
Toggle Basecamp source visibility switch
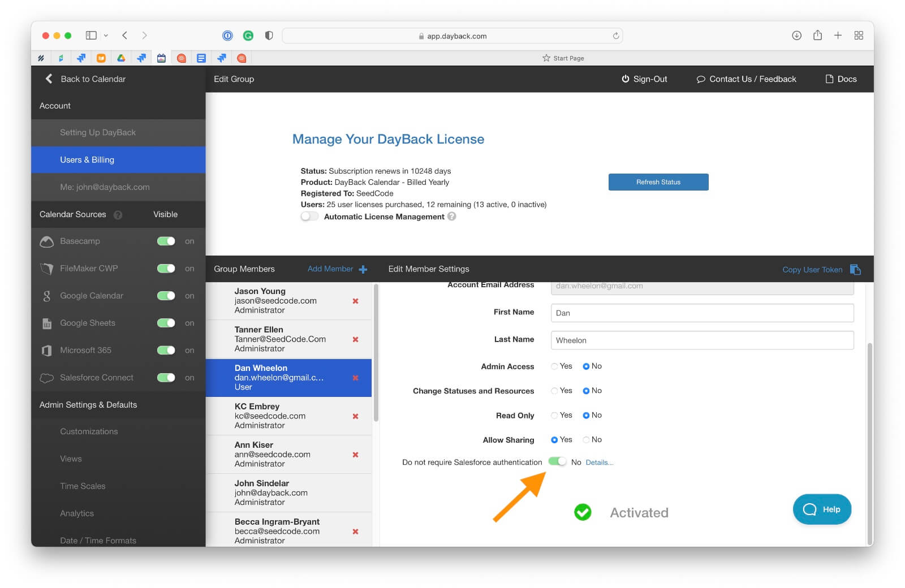click(x=166, y=241)
